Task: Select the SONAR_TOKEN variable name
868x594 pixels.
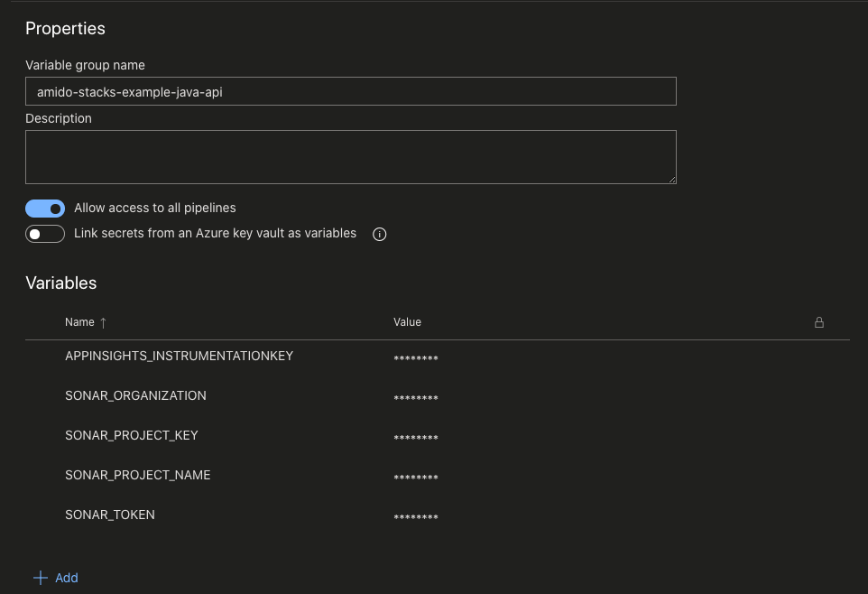Action: [109, 515]
